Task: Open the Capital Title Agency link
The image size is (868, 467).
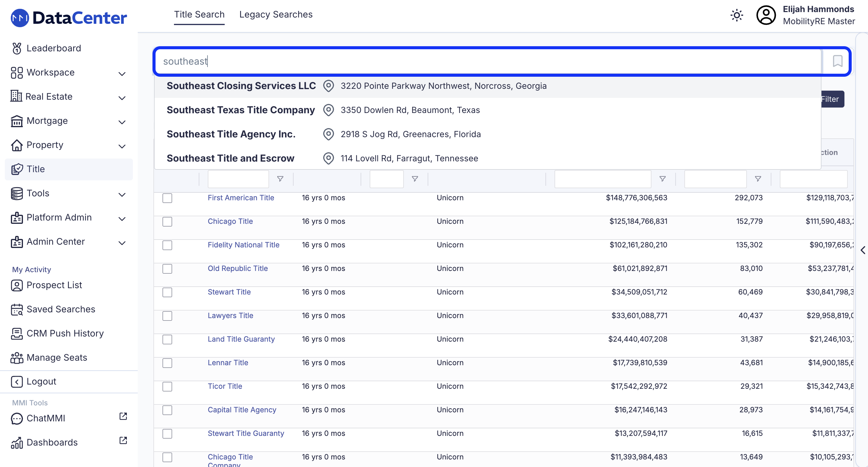Action: pyautogui.click(x=242, y=410)
